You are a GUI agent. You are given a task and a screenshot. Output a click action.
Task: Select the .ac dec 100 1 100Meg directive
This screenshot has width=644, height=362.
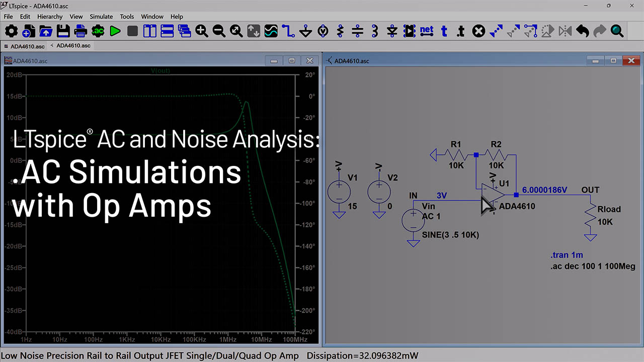[593, 266]
